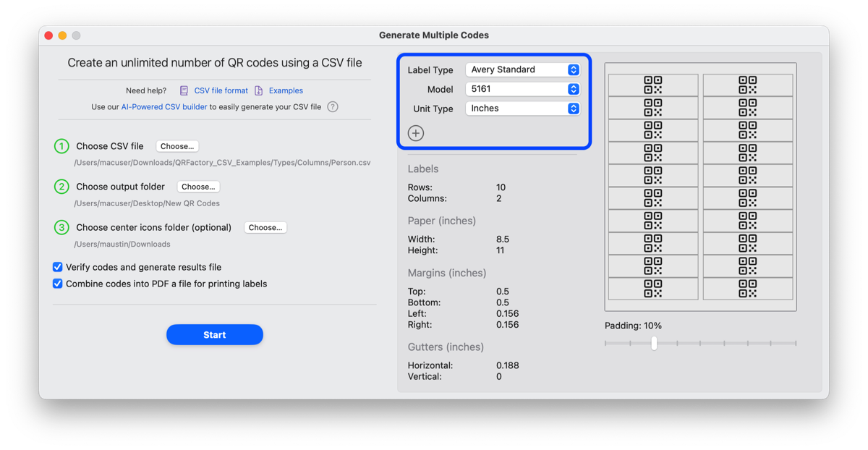
Task: Open the CSV file format link
Action: coord(221,90)
